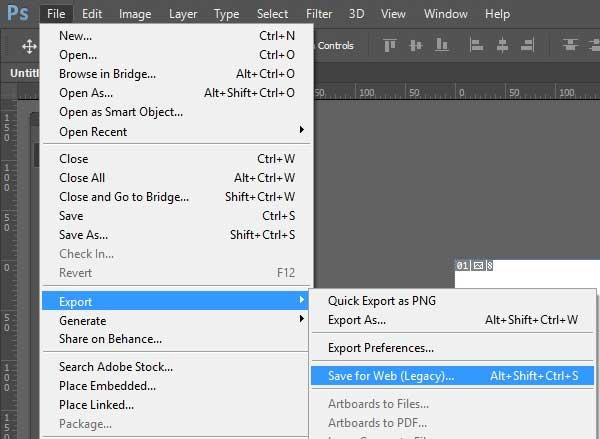Image resolution: width=600 pixels, height=439 pixels.
Task: Open the Layer menu
Action: click(x=183, y=14)
